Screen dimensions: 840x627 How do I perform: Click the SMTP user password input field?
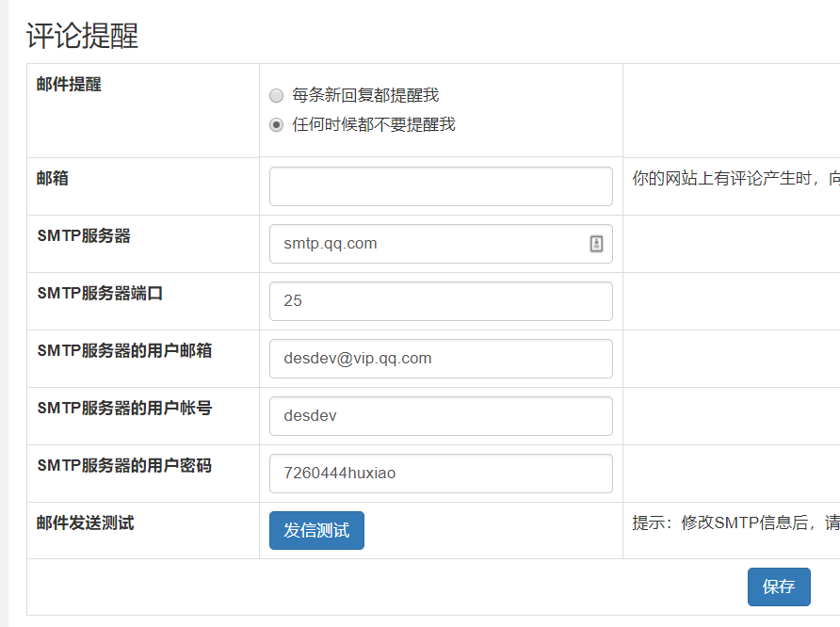coord(440,474)
